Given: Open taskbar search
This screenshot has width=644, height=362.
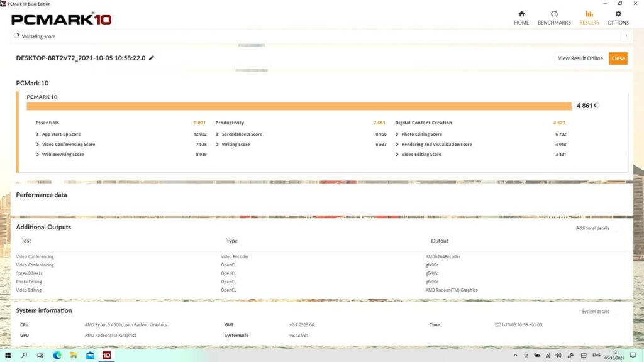Looking at the screenshot, I should pyautogui.click(x=25, y=355).
